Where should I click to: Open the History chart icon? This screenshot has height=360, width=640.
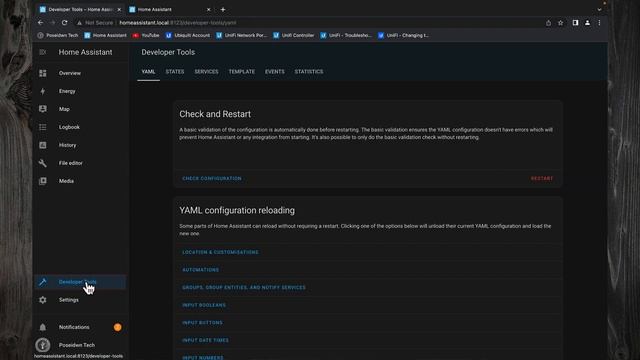[x=43, y=145]
